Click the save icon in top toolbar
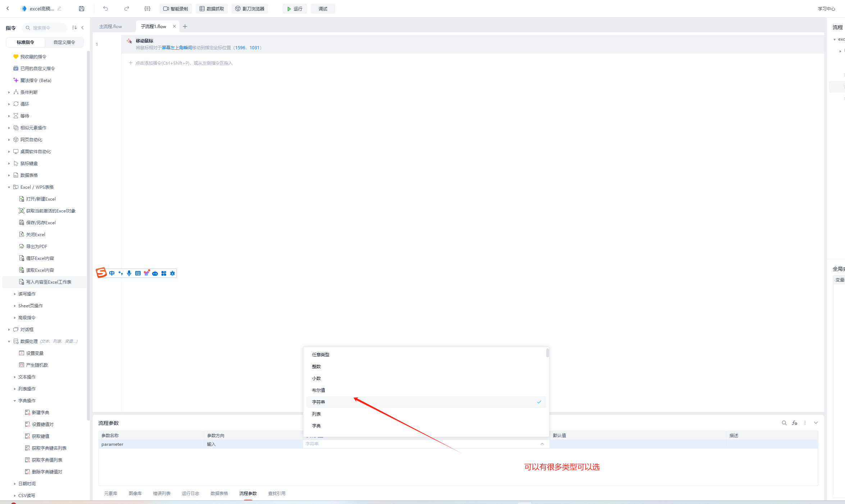The image size is (845, 504). tap(82, 9)
